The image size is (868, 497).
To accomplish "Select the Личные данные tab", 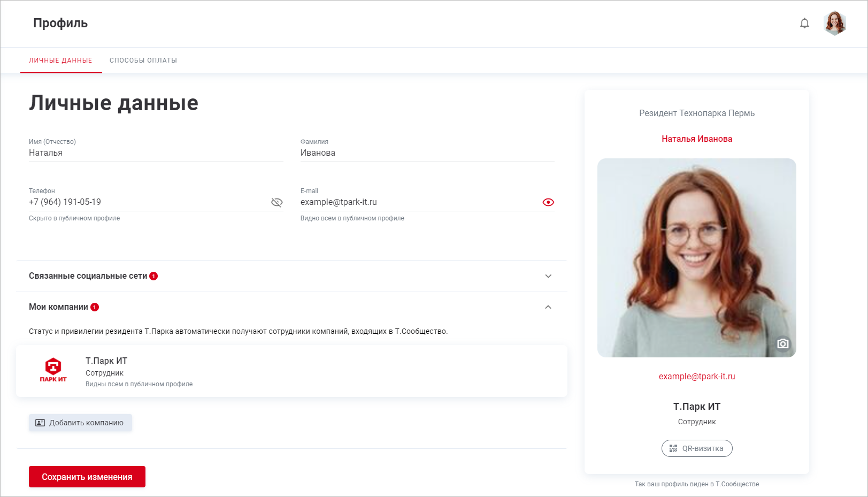I will tap(60, 60).
